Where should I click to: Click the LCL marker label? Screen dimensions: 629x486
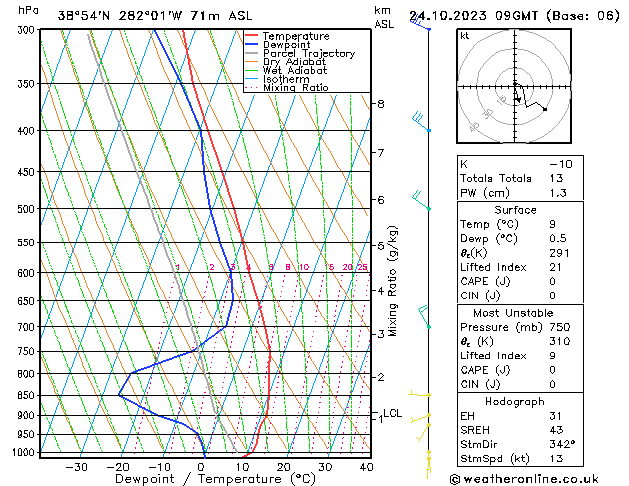pyautogui.click(x=392, y=413)
